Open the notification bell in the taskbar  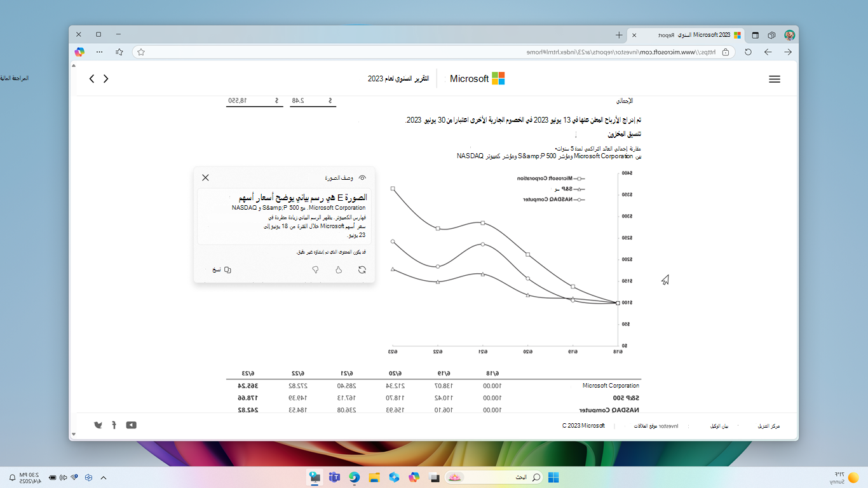pos(12,477)
